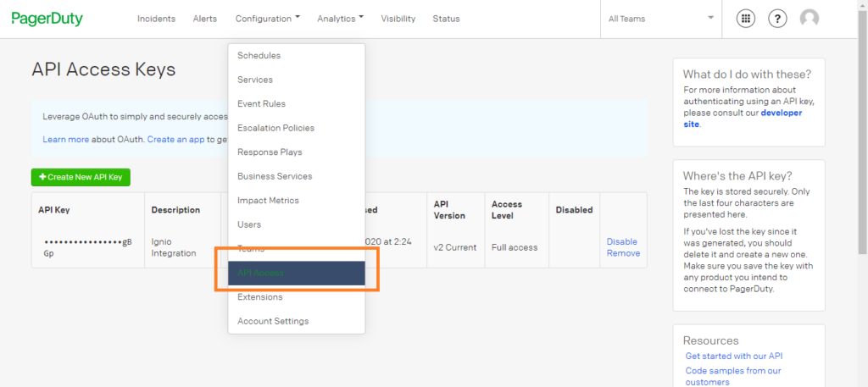Open the user profile avatar
This screenshot has height=387, width=868.
click(810, 19)
